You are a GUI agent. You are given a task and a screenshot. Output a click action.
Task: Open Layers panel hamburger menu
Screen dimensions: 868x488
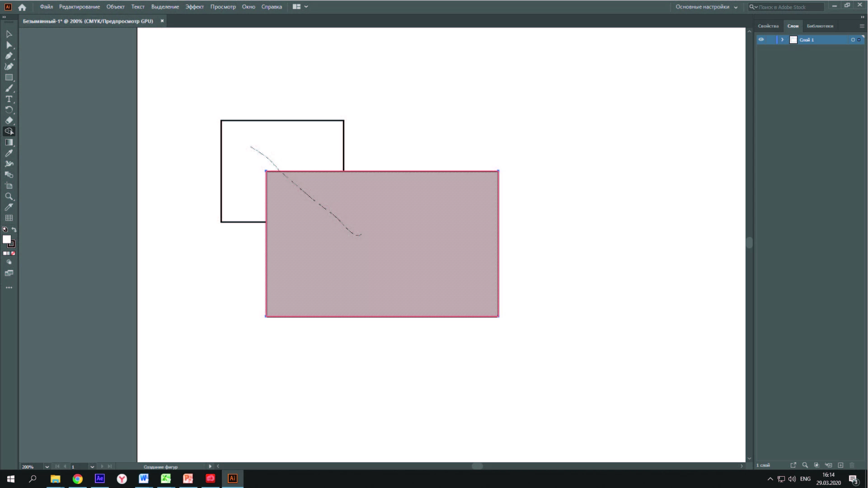click(x=862, y=26)
